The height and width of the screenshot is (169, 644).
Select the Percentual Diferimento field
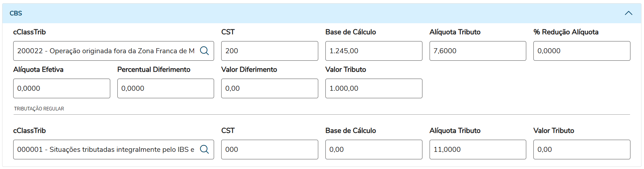(166, 88)
